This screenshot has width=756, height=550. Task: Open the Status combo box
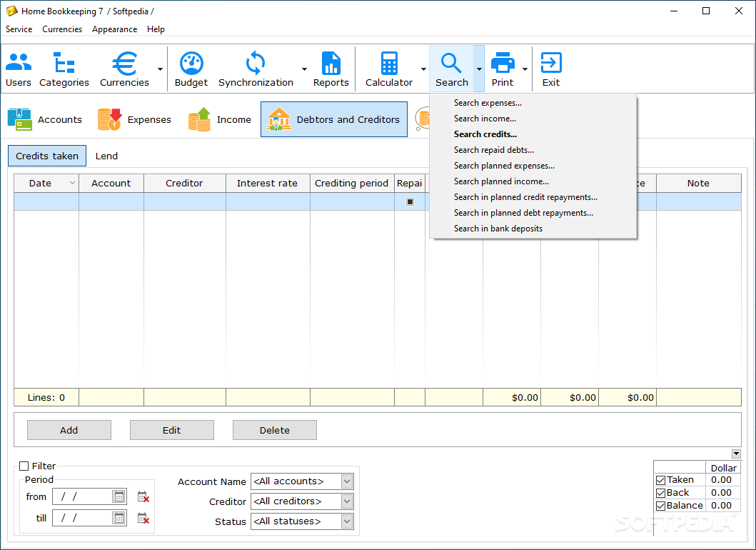tap(302, 521)
